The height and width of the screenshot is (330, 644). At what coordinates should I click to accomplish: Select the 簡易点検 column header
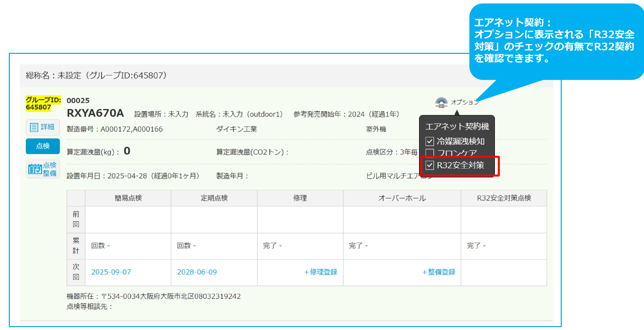128,198
